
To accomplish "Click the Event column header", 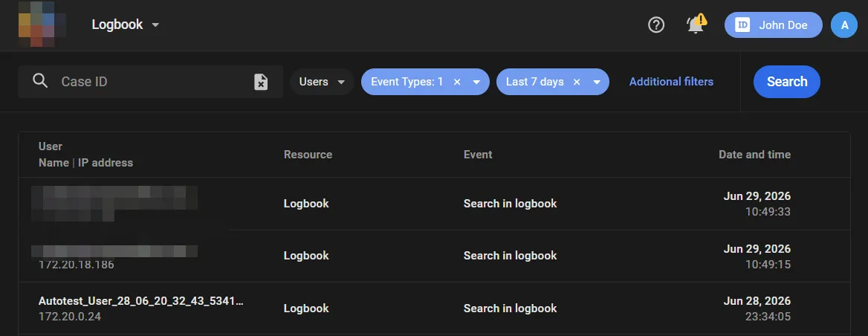I will coord(478,155).
